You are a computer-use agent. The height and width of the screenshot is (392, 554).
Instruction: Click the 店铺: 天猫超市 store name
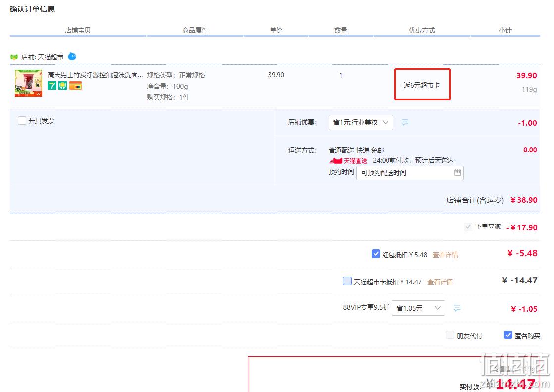coord(43,57)
